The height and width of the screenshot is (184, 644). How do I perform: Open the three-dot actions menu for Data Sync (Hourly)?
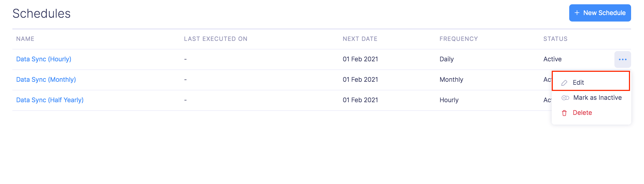[x=623, y=59]
